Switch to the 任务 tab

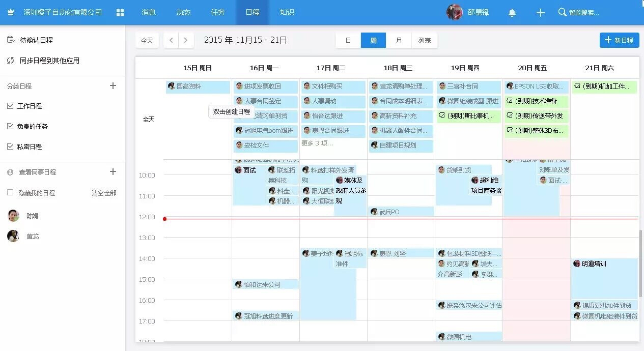coord(217,12)
